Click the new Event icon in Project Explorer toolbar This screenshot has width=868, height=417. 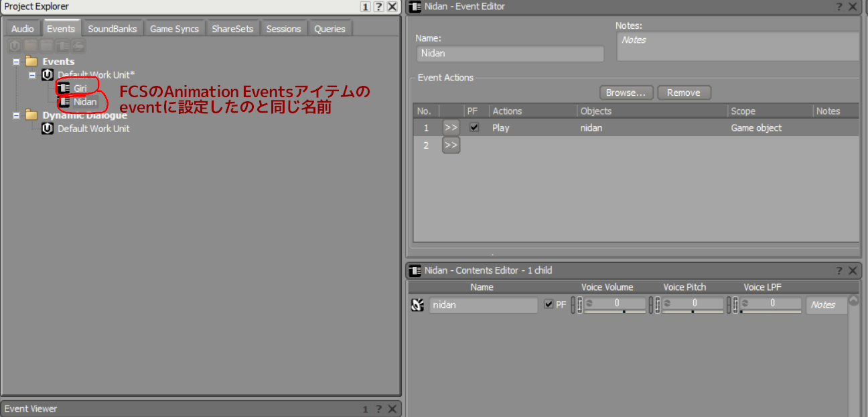63,46
